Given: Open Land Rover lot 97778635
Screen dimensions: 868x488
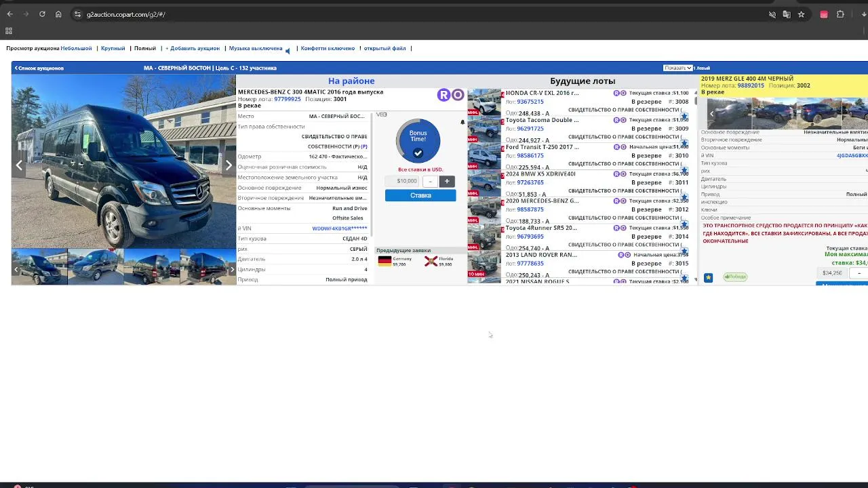Looking at the screenshot, I should tap(530, 264).
